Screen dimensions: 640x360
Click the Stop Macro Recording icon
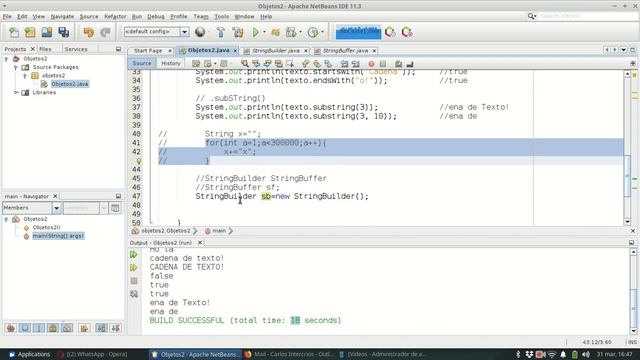tap(383, 64)
